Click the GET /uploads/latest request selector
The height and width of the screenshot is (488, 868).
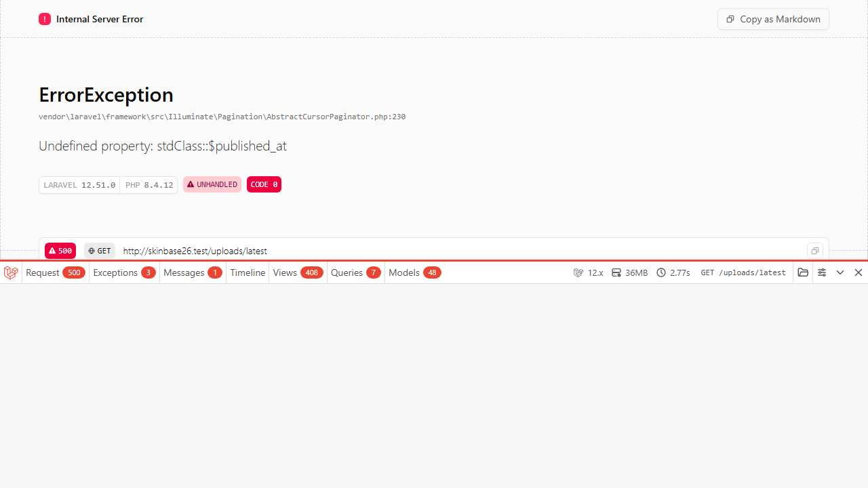743,272
